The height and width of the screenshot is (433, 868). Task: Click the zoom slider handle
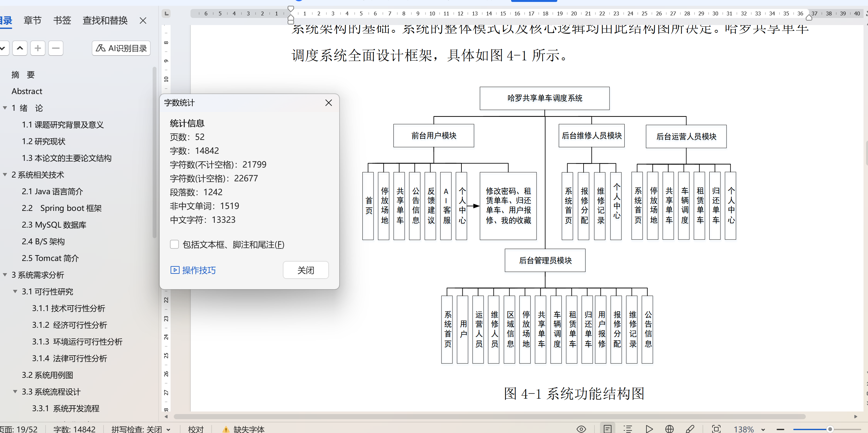click(x=830, y=429)
